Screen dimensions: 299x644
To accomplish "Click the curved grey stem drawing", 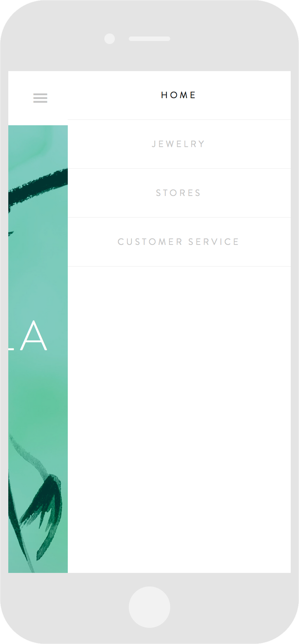I will [x=28, y=455].
